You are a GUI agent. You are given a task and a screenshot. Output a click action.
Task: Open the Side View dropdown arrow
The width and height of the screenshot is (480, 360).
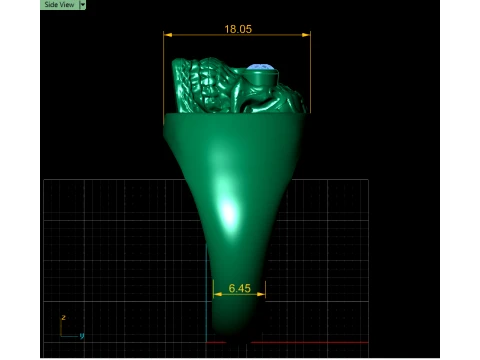click(x=83, y=5)
